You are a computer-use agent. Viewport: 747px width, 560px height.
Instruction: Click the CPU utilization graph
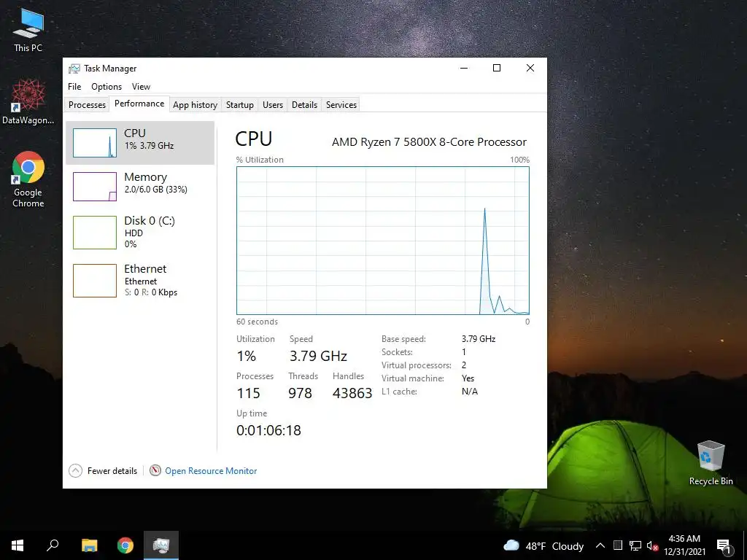(382, 241)
